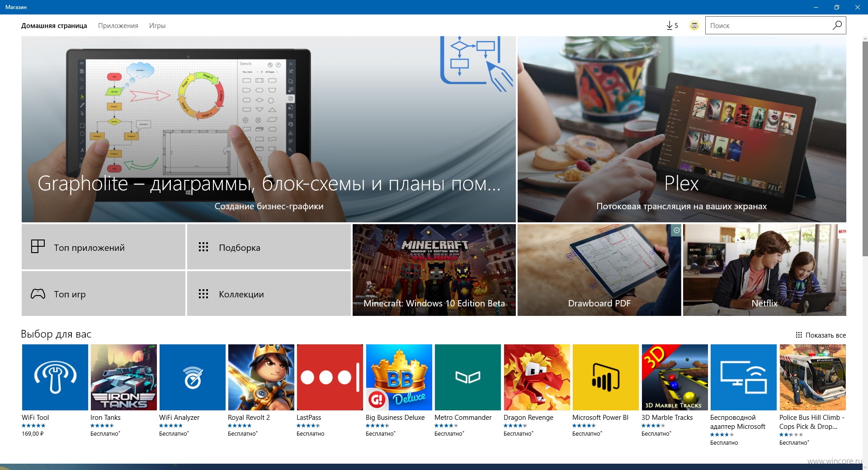The image size is (868, 470).
Task: Click the 3D Marble Tracks title text
Action: tap(667, 418)
